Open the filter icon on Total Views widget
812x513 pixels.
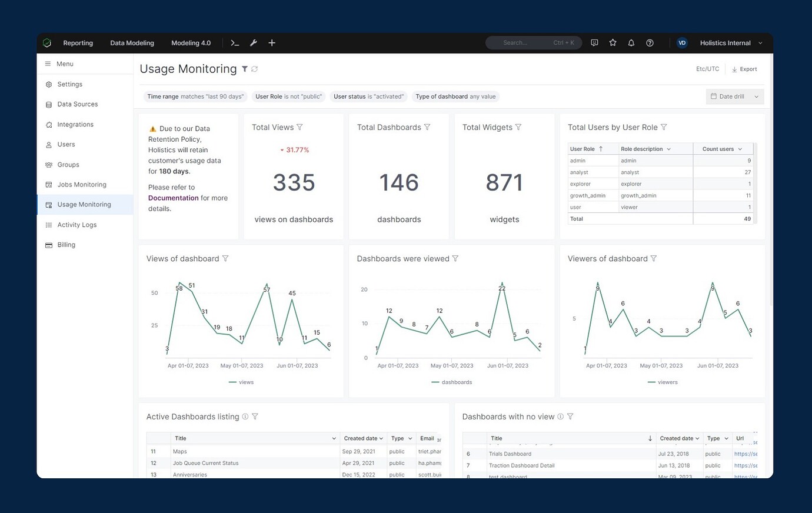[300, 127]
